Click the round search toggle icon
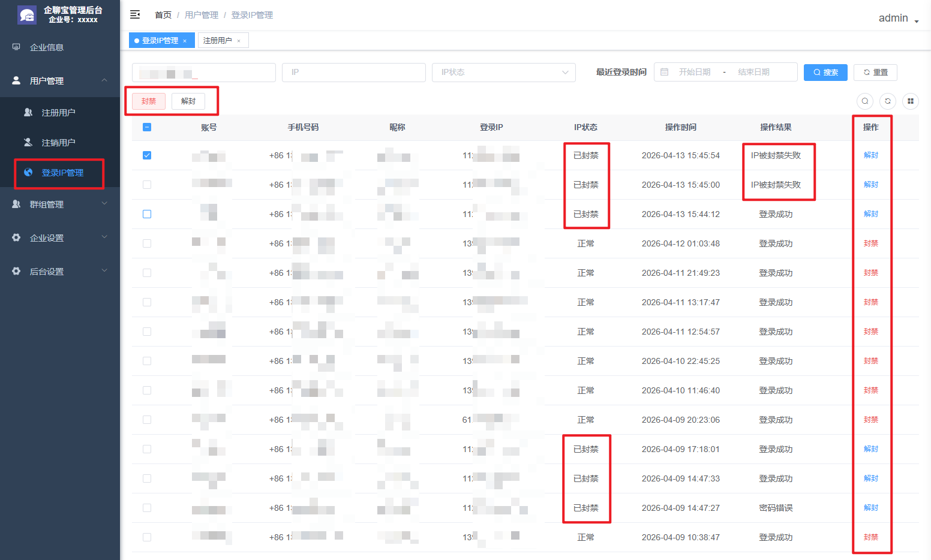Image resolution: width=931 pixels, height=560 pixels. point(864,101)
